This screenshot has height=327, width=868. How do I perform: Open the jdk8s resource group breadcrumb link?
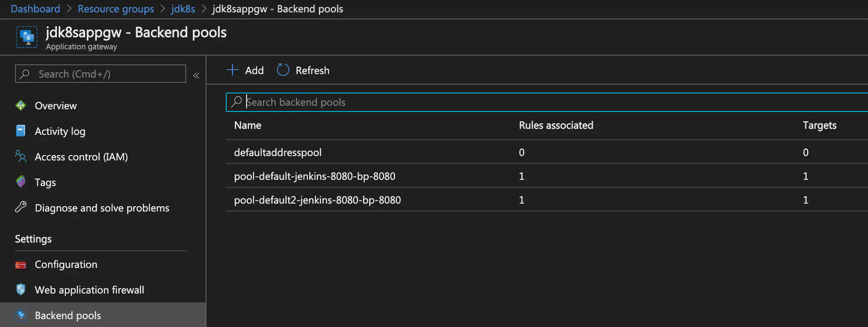coord(183,9)
